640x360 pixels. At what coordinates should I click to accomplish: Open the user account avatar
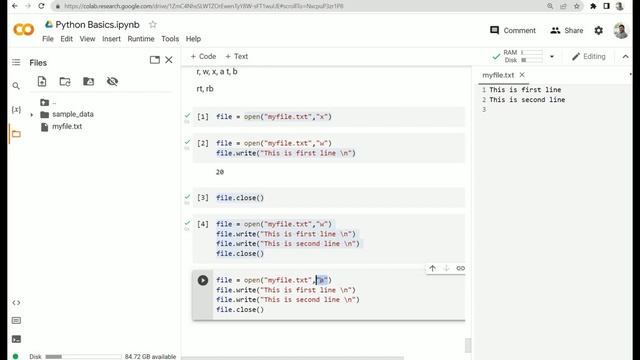pos(620,31)
